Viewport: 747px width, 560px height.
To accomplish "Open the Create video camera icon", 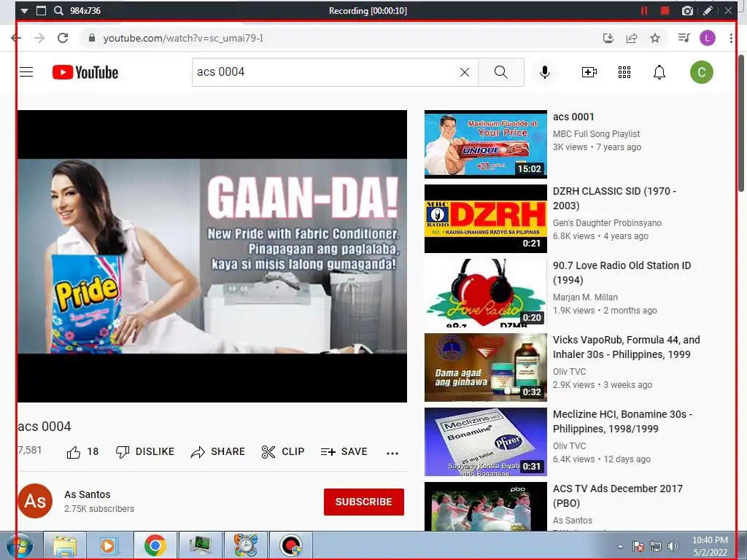I will [x=589, y=72].
